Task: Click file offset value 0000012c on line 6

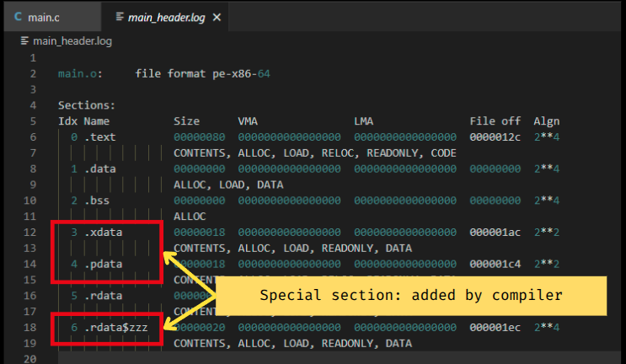Action: (x=495, y=137)
